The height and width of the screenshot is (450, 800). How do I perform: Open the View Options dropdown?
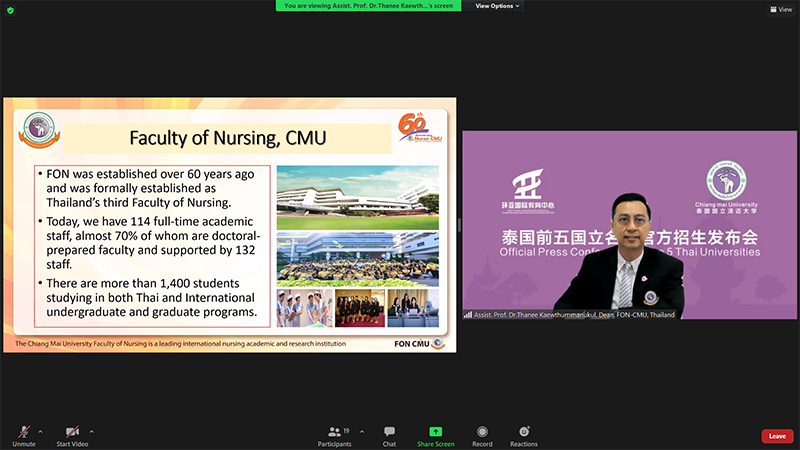pyautogui.click(x=497, y=6)
